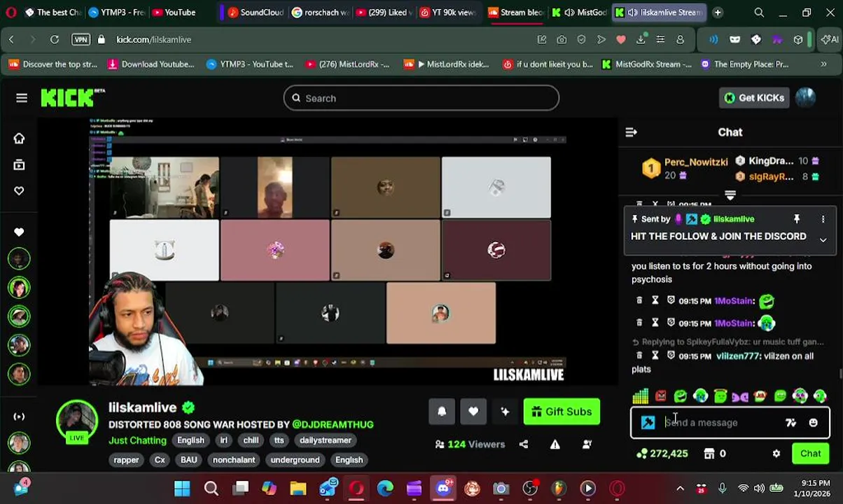Select the irl tag
The height and width of the screenshot is (504, 843).
click(x=223, y=440)
